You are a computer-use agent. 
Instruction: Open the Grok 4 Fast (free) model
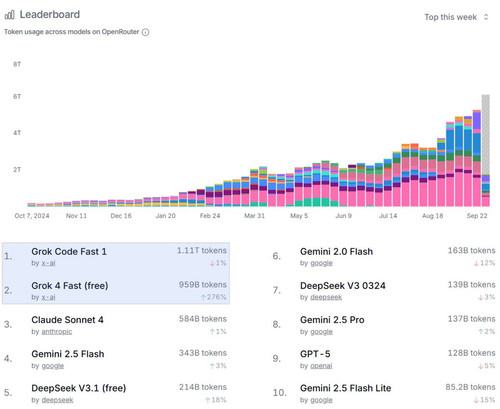70,286
